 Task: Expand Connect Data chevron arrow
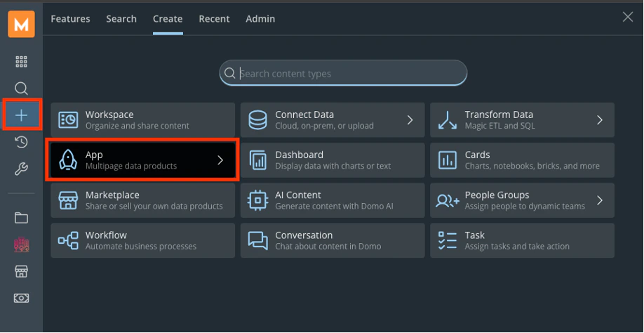pyautogui.click(x=410, y=120)
